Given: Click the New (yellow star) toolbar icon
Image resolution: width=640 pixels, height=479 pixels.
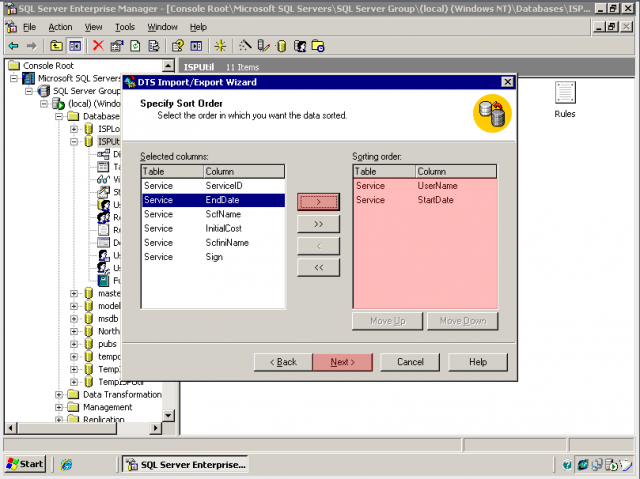Looking at the screenshot, I should [220, 45].
